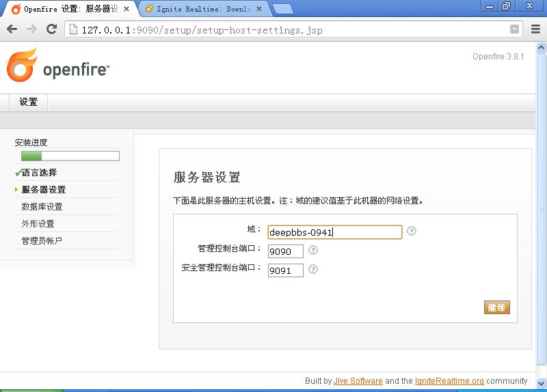Image resolution: width=547 pixels, height=392 pixels.
Task: Select 服务器设置 step in sidebar
Action: [x=44, y=190]
